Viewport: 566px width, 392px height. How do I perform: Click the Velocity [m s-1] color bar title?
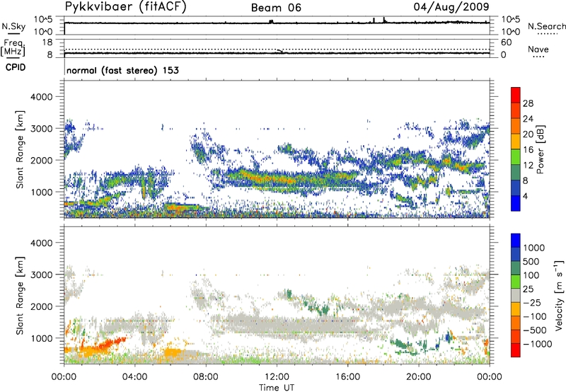pos(559,295)
